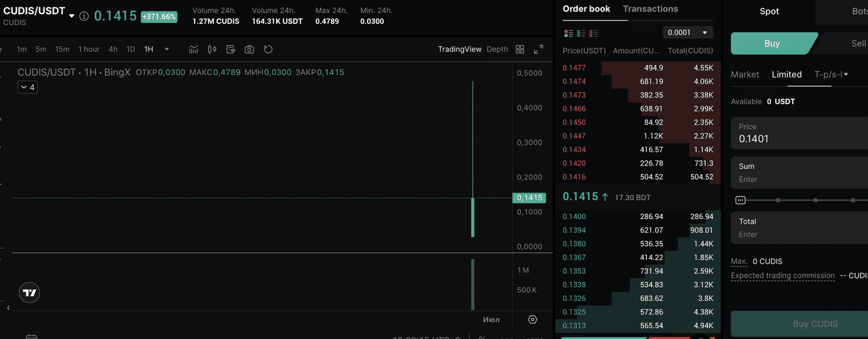The width and height of the screenshot is (868, 339).
Task: Open chart settings hexagon gear icon
Action: tap(532, 319)
